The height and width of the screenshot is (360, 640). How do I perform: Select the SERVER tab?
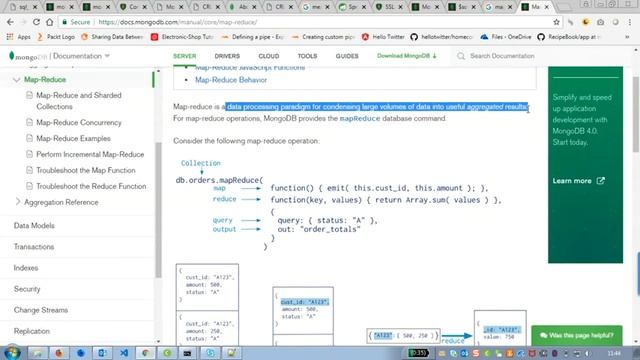(x=184, y=56)
